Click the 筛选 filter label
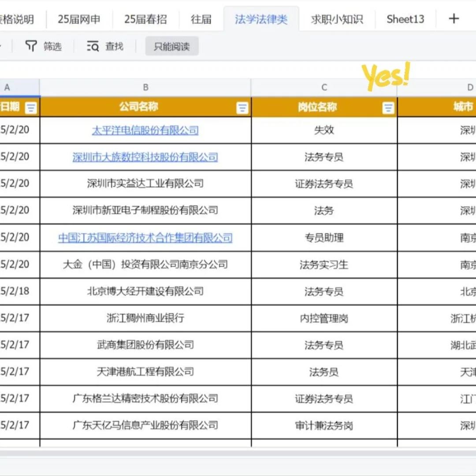Image resolution: width=476 pixels, height=476 pixels. 52,46
